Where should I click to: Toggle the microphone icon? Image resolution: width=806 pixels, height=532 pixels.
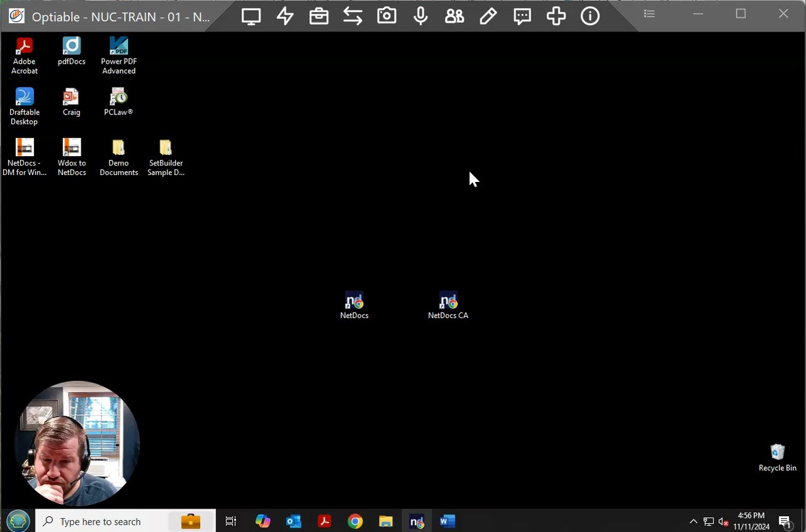(421, 16)
